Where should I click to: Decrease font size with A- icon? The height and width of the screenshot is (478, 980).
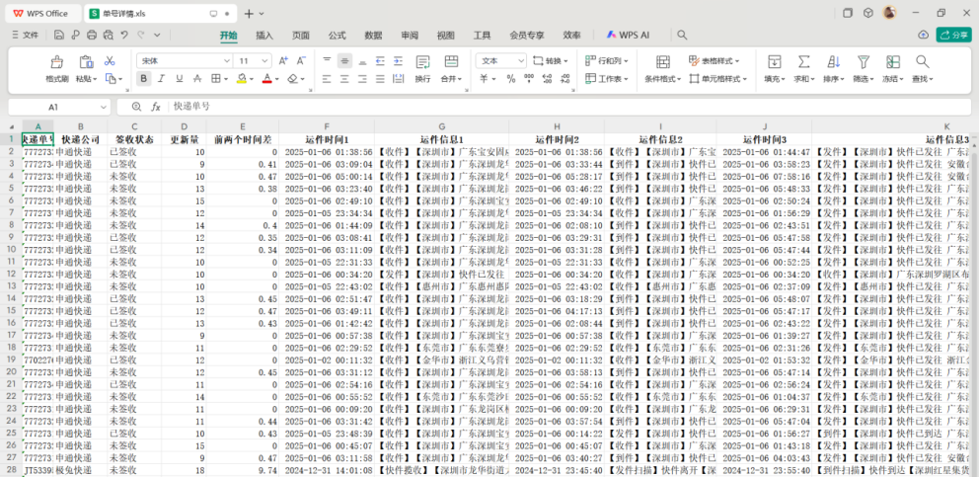point(301,60)
